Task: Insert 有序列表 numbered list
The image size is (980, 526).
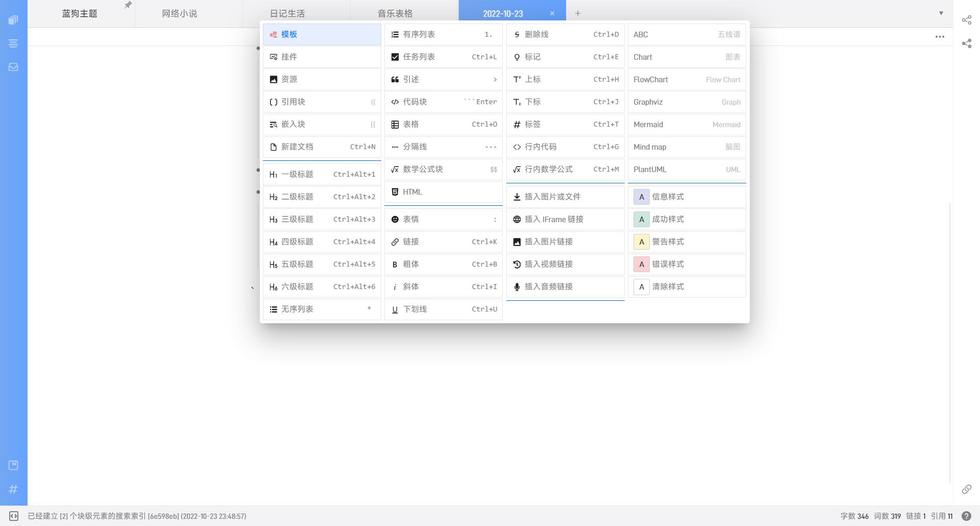Action: (x=444, y=34)
